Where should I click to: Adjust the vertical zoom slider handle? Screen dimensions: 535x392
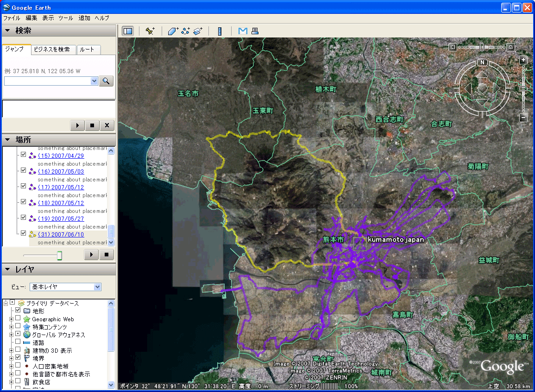[x=523, y=88]
